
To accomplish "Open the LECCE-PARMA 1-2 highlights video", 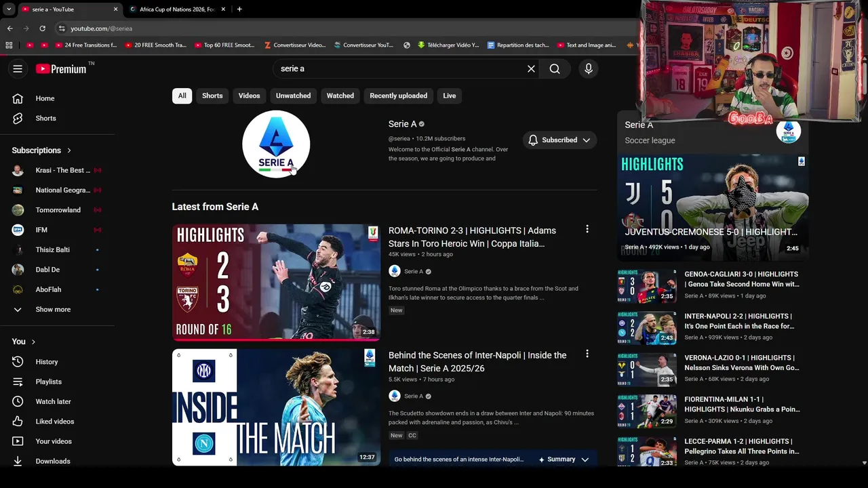I will coord(712,451).
